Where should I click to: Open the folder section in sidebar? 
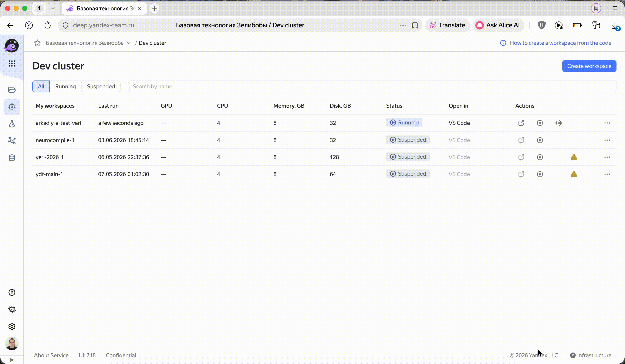point(12,90)
